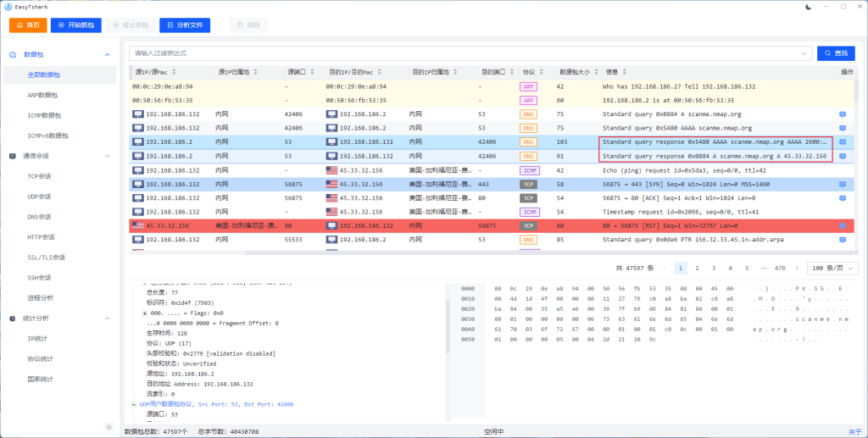Click action icon for the SYN packet row
The height and width of the screenshot is (438, 868).
842,184
